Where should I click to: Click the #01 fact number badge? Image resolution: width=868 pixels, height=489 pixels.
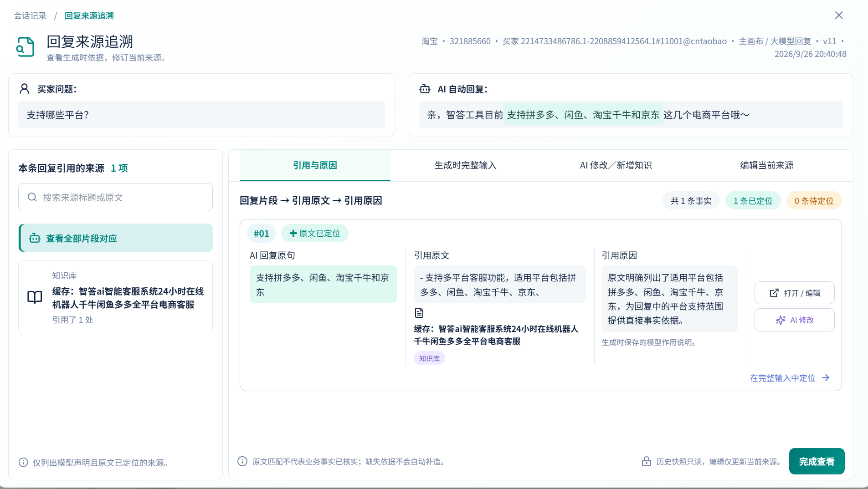(x=262, y=233)
